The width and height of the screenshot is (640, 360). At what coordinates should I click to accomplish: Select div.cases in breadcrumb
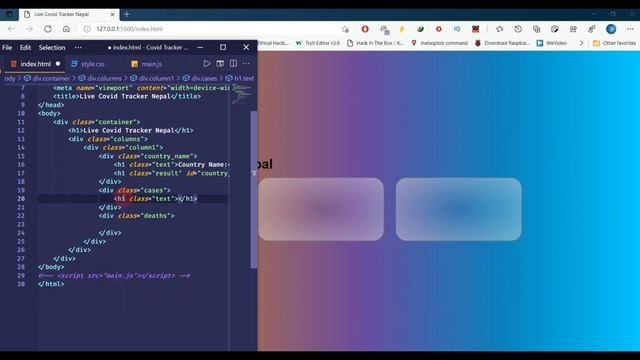click(200, 78)
